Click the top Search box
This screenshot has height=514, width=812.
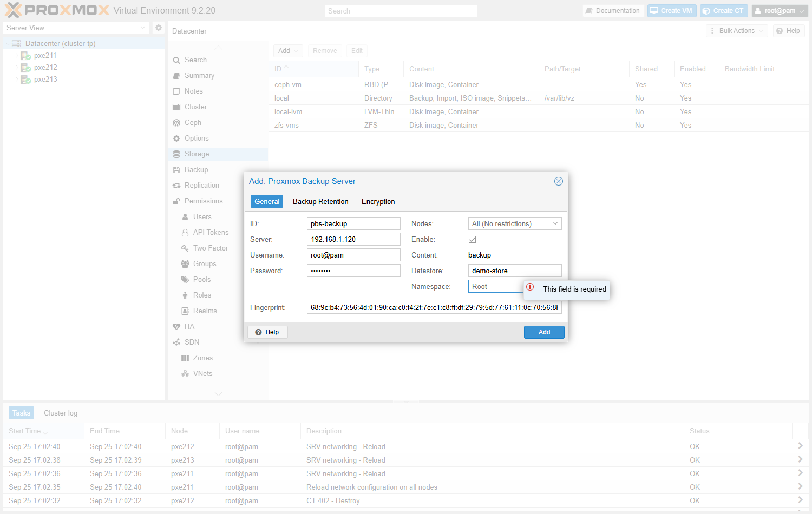[x=401, y=11]
